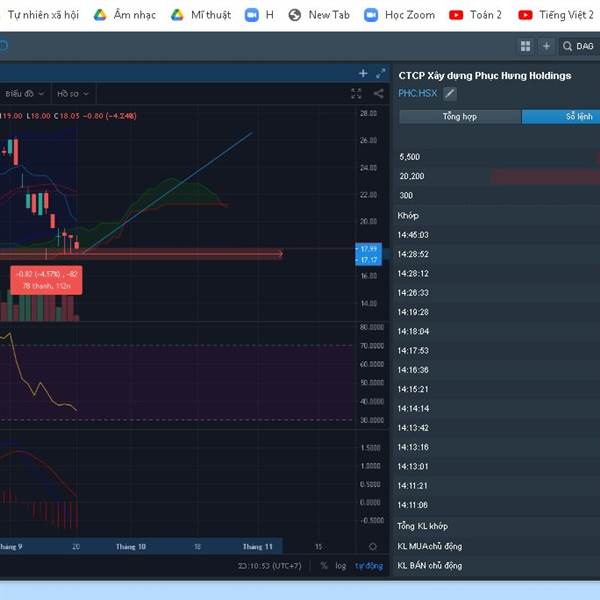Add a new panel with top plus
This screenshot has width=600, height=600.
(546, 46)
